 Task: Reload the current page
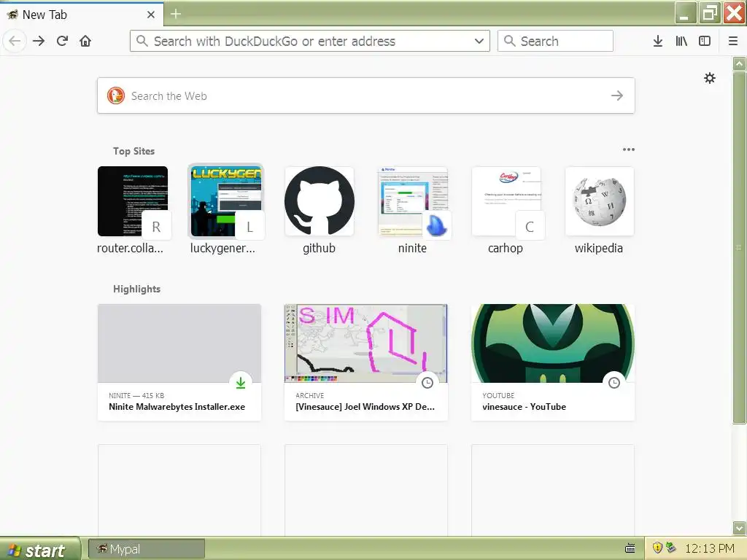[62, 41]
